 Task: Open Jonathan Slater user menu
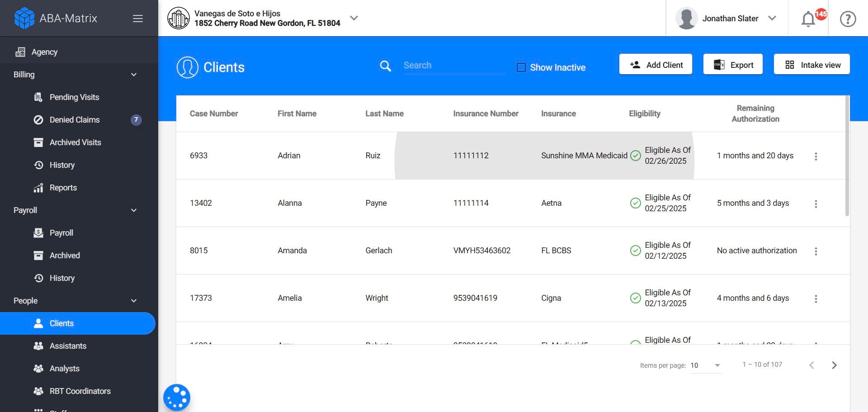(730, 19)
